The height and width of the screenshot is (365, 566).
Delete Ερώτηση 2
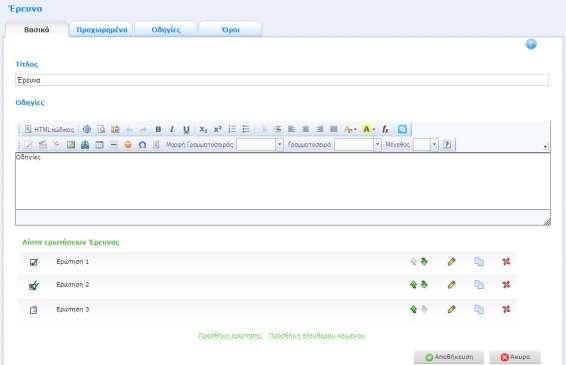[x=506, y=284]
